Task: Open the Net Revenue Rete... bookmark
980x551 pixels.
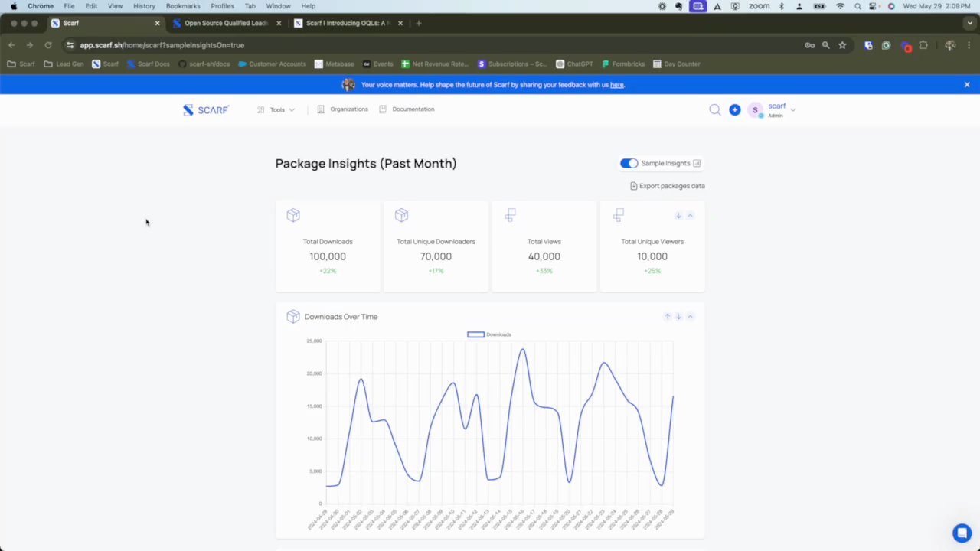Action: click(x=435, y=64)
